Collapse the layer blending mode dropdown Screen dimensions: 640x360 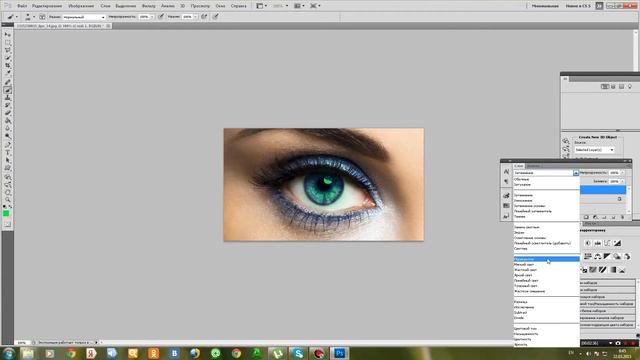[576, 173]
